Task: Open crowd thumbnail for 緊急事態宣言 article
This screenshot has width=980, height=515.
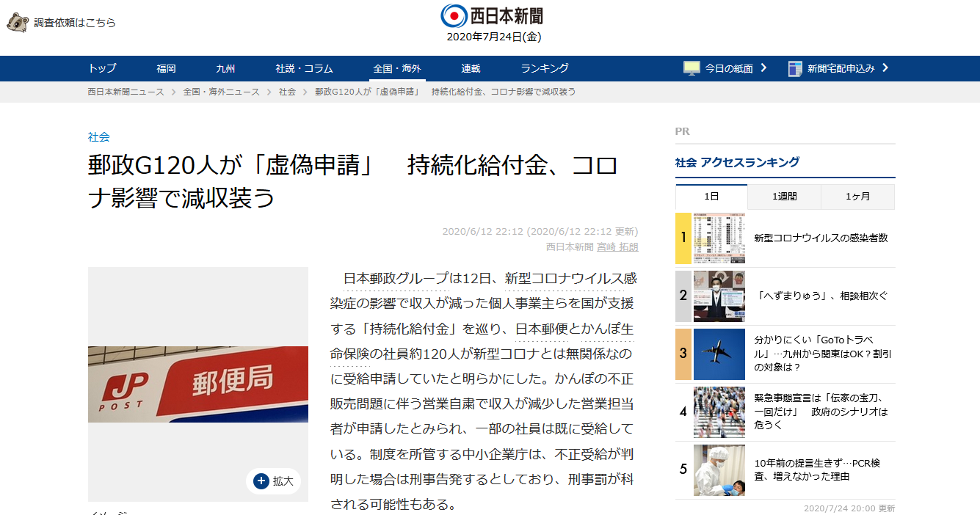Action: tap(719, 412)
